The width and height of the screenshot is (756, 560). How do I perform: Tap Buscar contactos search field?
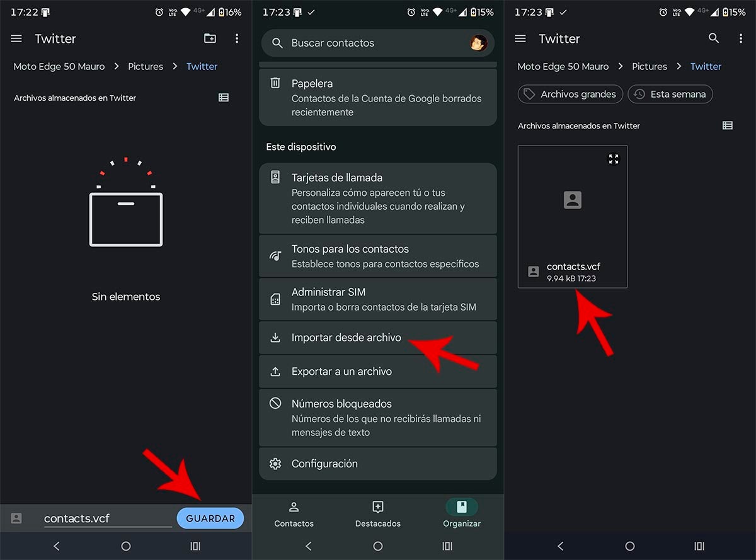pyautogui.click(x=378, y=43)
